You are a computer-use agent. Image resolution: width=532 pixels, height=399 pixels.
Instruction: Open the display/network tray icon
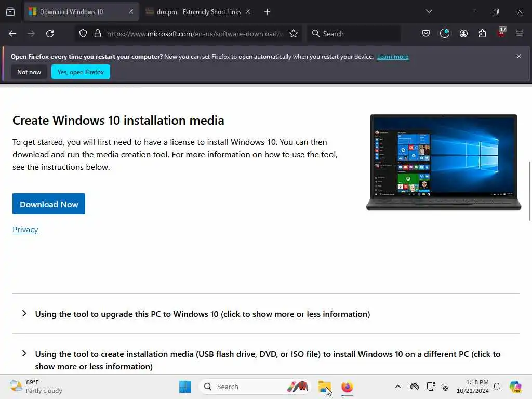(431, 387)
